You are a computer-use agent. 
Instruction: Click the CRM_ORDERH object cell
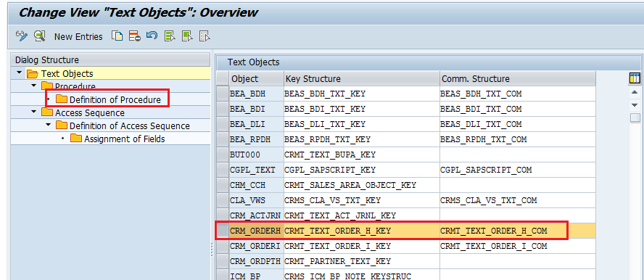pyautogui.click(x=256, y=231)
